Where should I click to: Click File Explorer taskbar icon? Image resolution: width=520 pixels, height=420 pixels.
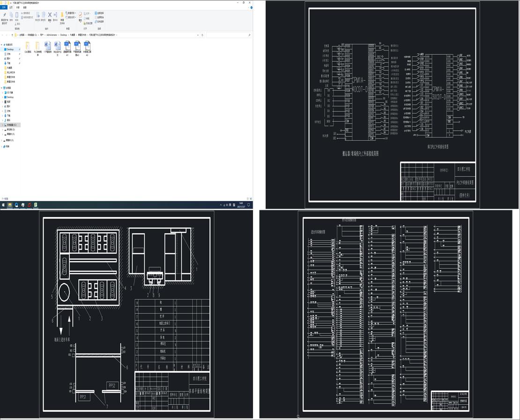10,205
